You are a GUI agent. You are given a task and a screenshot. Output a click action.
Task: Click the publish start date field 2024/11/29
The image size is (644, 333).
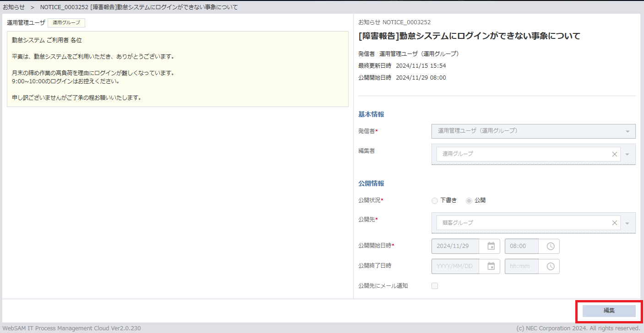pos(455,246)
